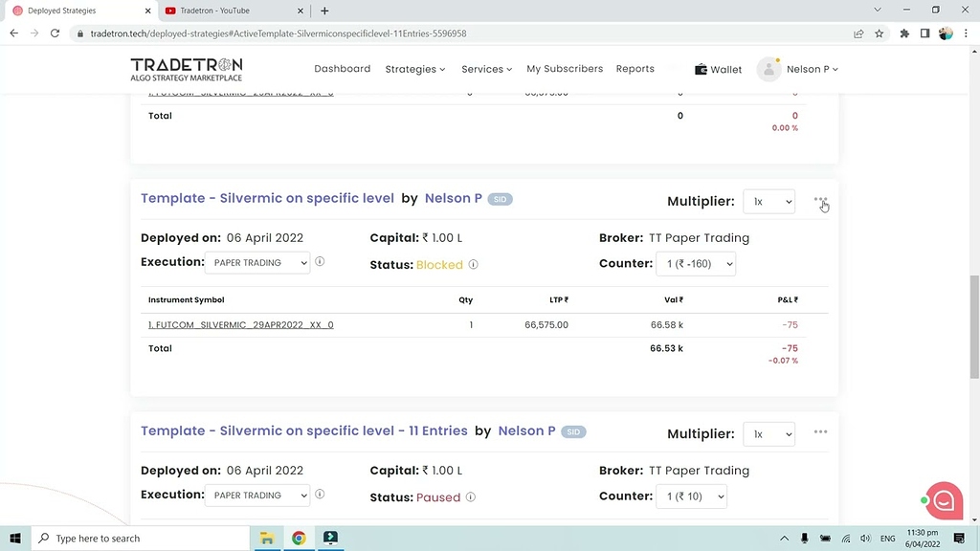Viewport: 980px width, 551px height.
Task: Bookmark the page using the star icon
Action: tap(879, 33)
